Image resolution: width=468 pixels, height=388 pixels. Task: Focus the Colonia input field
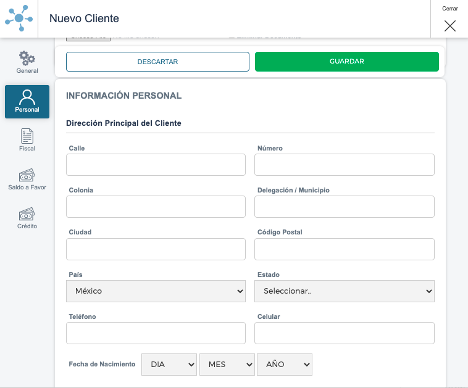pyautogui.click(x=156, y=207)
